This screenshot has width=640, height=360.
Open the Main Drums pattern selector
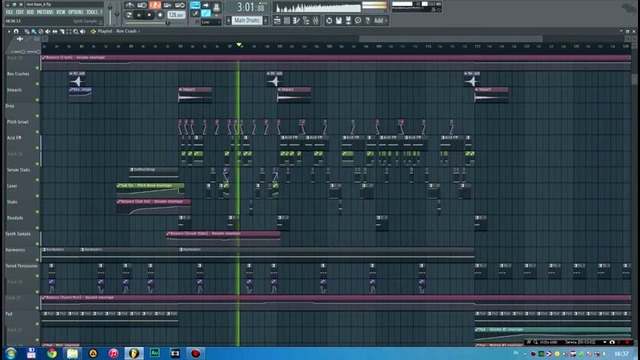click(x=247, y=20)
